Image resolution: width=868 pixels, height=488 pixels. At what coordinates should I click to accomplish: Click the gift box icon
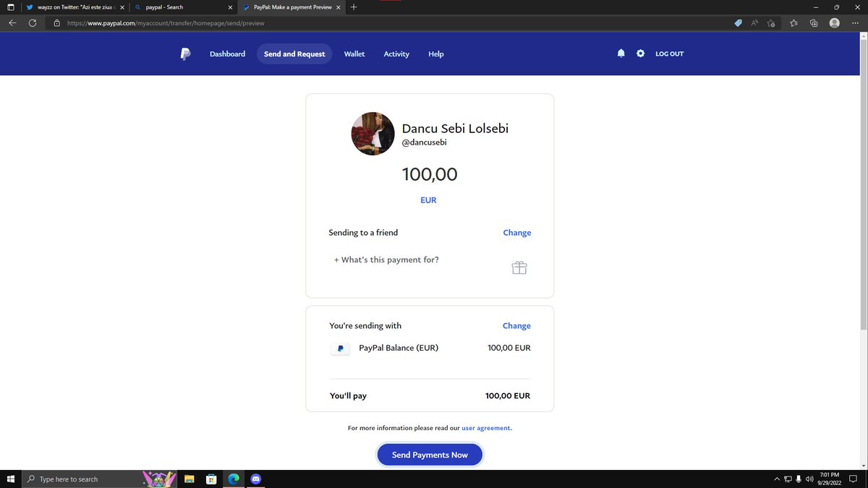point(519,267)
